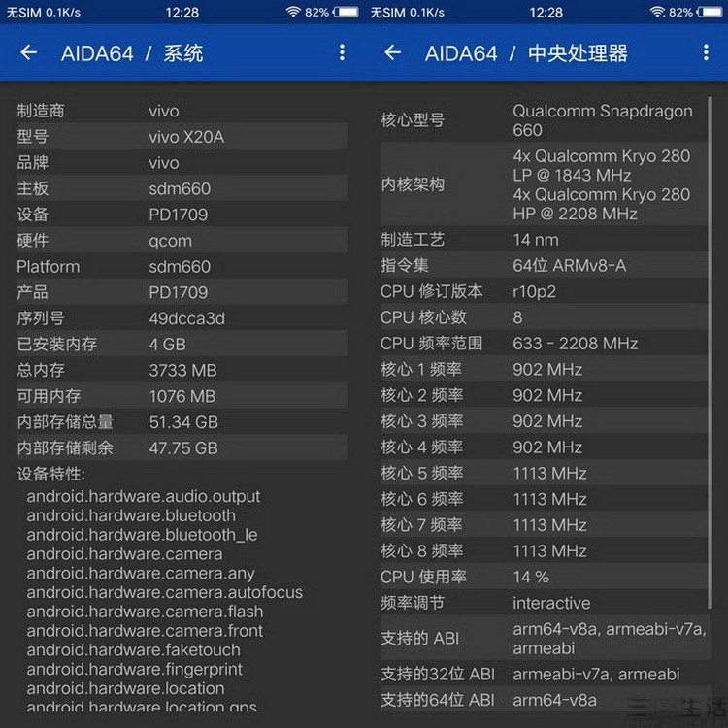This screenshot has width=728, height=728.
Task: Select 主板 row value 'sdm660'
Action: click(180, 189)
